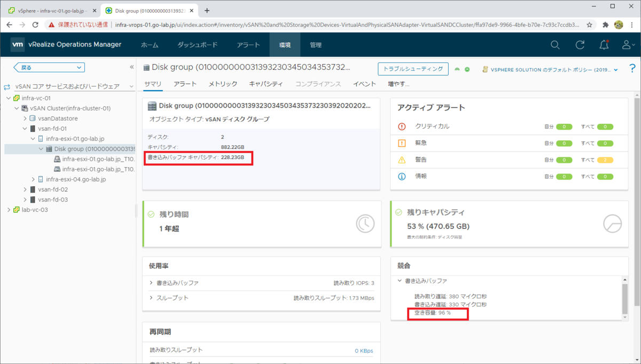Open the search magnifier icon in header
Image resolution: width=641 pixels, height=364 pixels.
click(556, 45)
